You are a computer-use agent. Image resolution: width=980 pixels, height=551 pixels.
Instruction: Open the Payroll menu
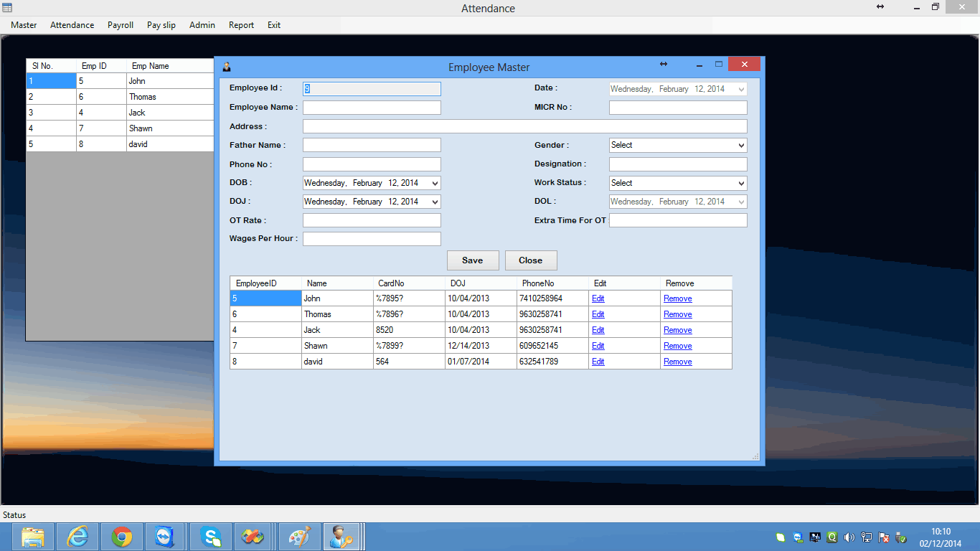[x=121, y=25]
